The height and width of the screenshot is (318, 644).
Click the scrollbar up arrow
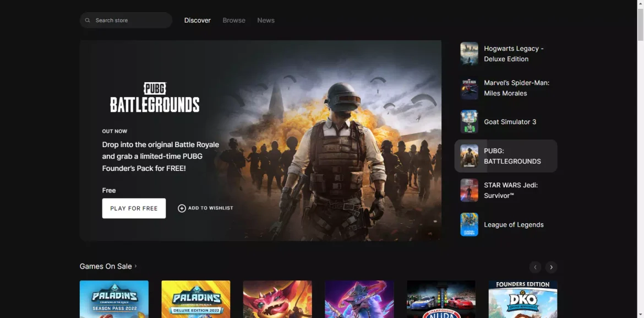pos(640,3)
